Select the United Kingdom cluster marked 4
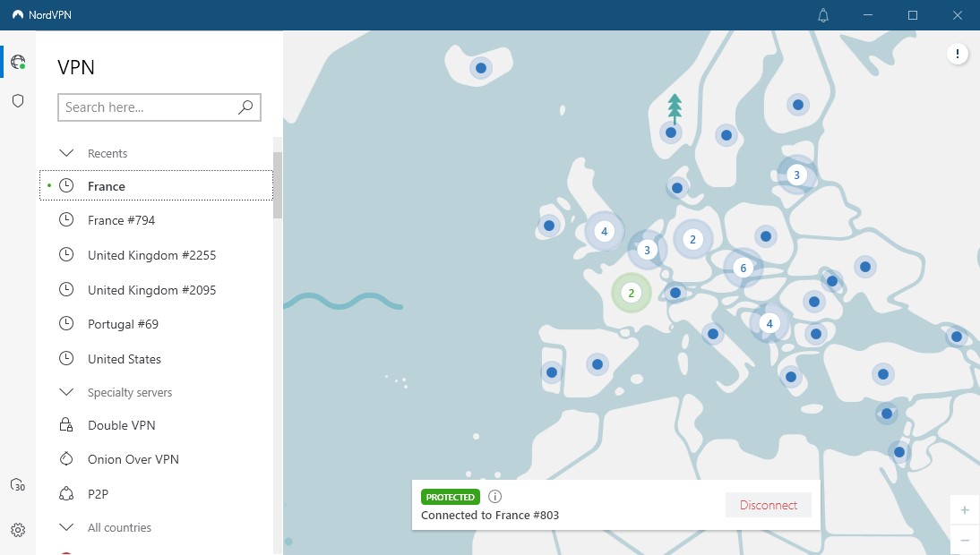 point(604,232)
